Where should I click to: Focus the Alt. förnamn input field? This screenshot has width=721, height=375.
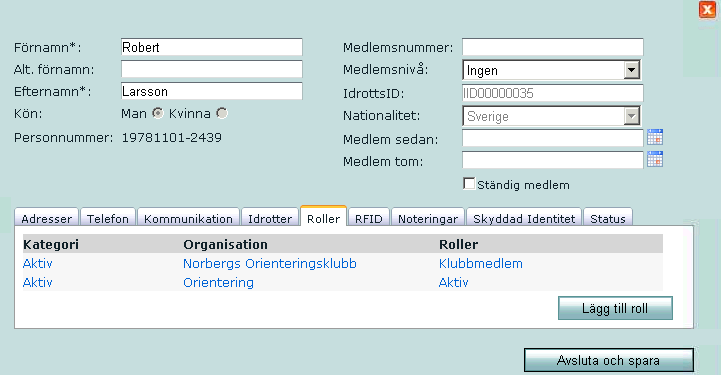212,69
